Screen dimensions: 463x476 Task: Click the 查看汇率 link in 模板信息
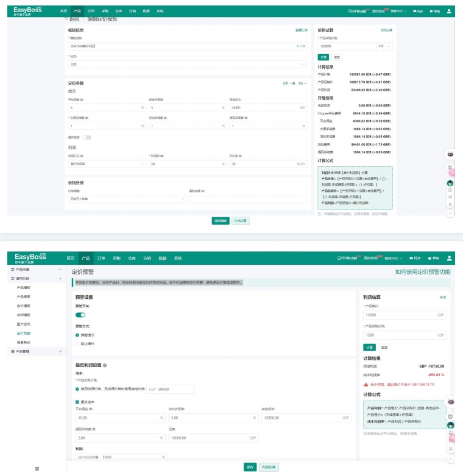pos(302,30)
